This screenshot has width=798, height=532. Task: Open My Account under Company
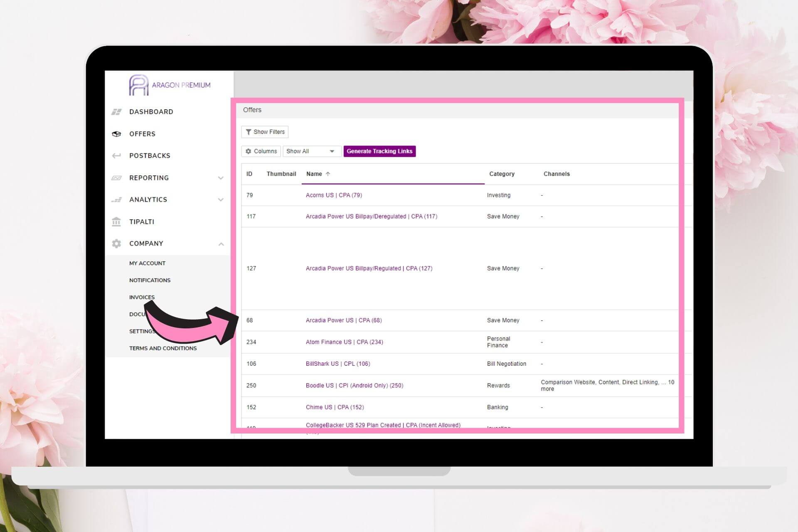coord(147,264)
